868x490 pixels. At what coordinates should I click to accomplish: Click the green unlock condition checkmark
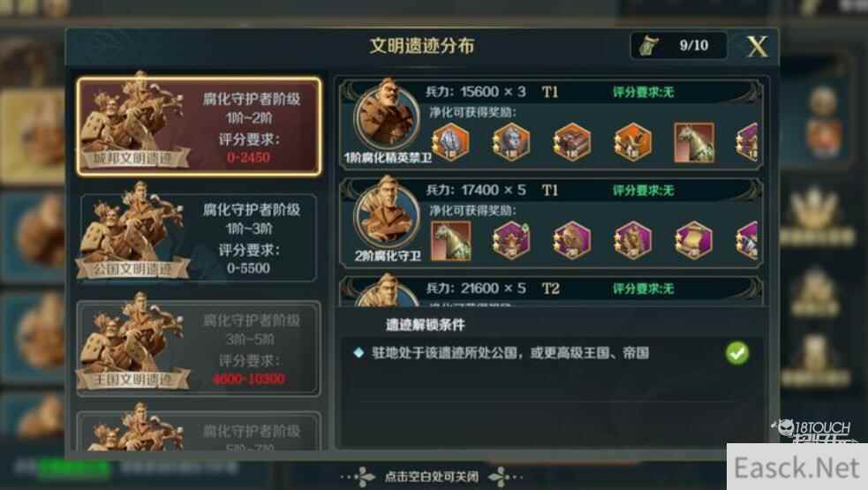tap(736, 352)
